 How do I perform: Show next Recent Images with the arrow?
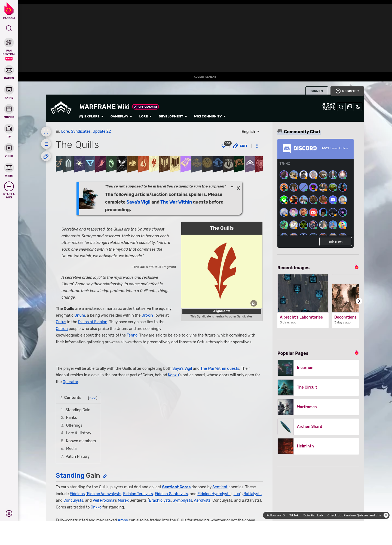359,301
